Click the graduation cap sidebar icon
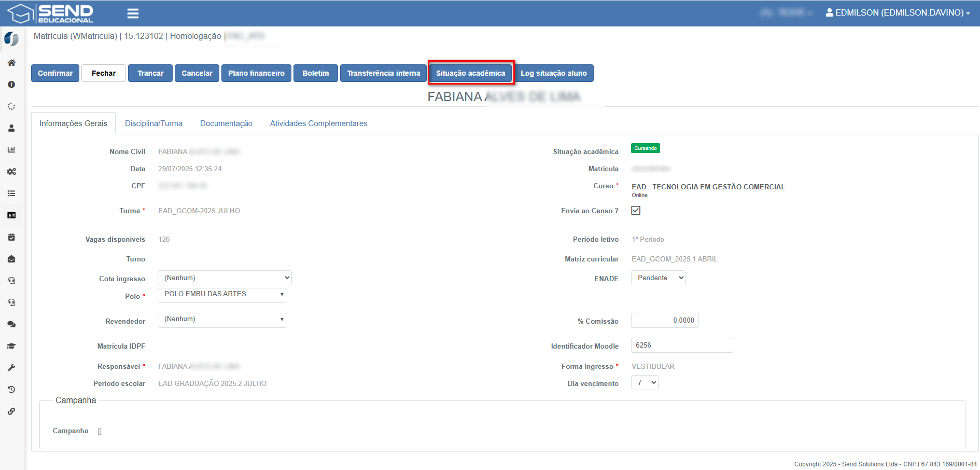Screen dimensions: 980x470 [11, 346]
